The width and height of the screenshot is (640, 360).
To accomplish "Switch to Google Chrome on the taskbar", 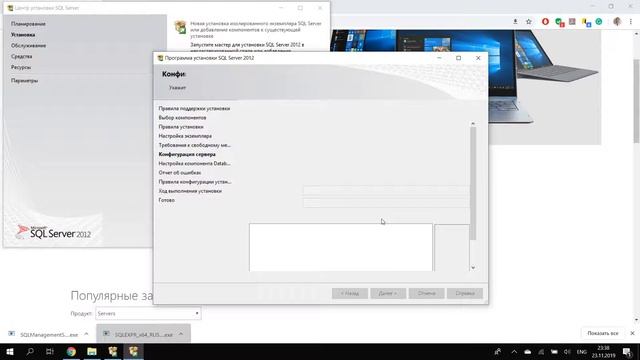I will (x=71, y=351).
